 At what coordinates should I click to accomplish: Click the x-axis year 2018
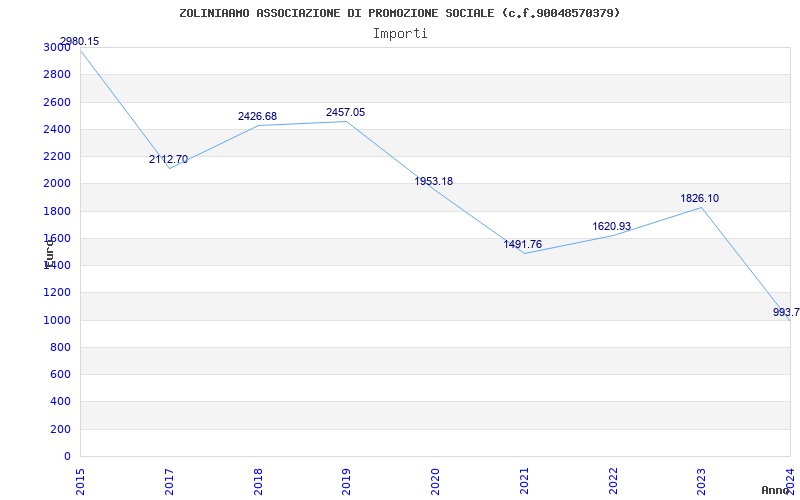[x=258, y=482]
